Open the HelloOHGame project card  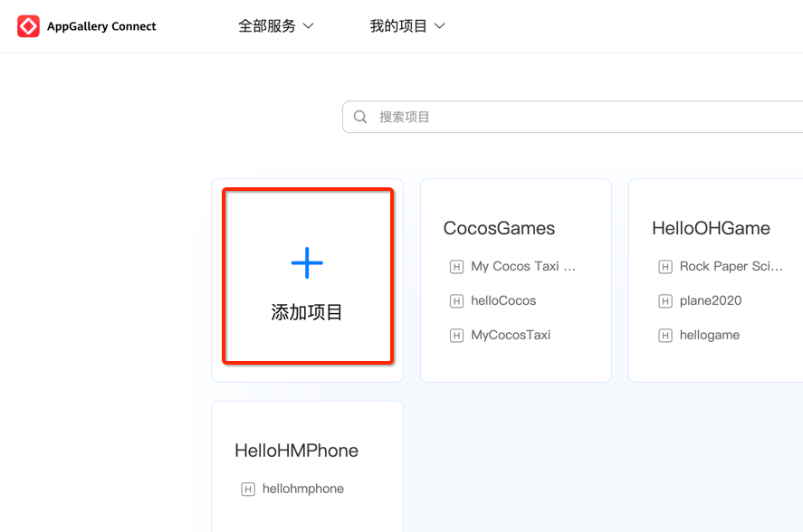[x=712, y=228]
